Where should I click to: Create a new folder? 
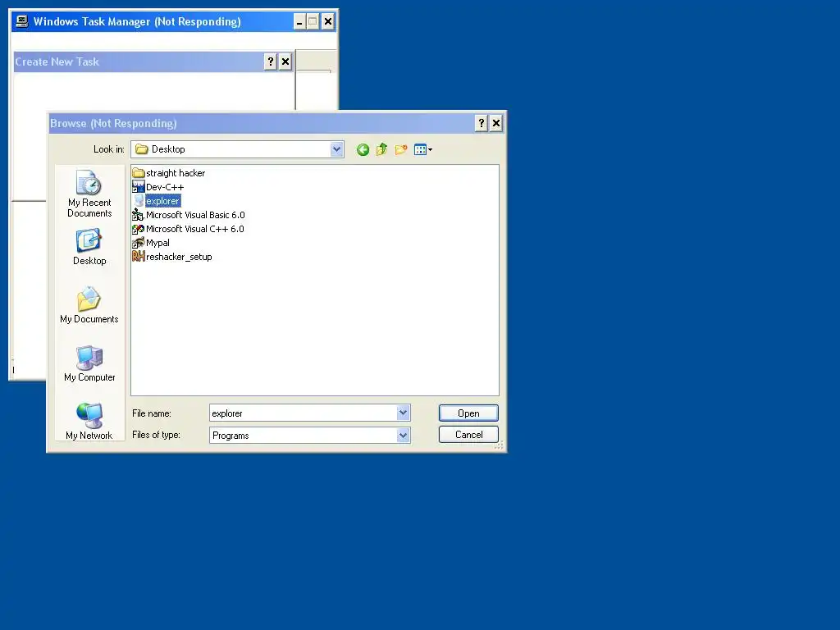pyautogui.click(x=400, y=149)
